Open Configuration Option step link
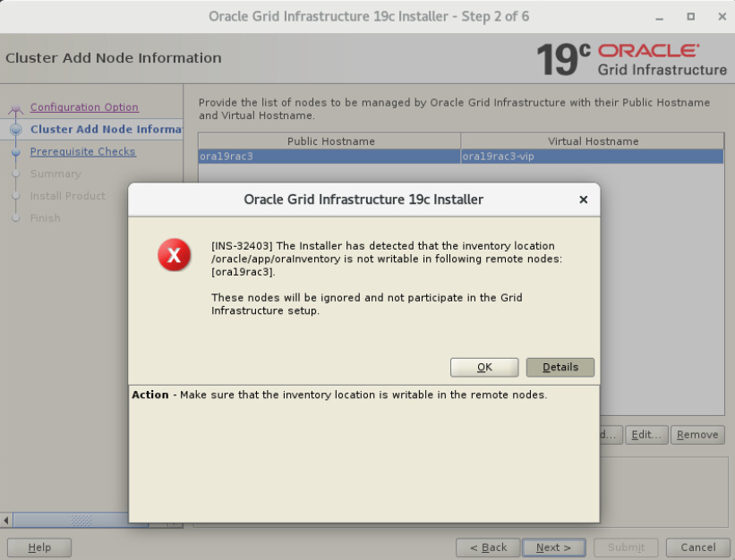Image resolution: width=735 pixels, height=560 pixels. pyautogui.click(x=84, y=107)
